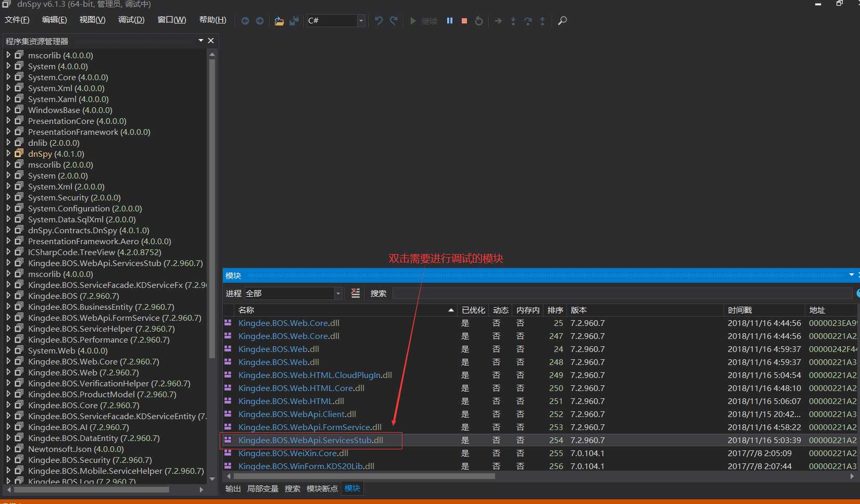860x504 pixels.
Task: Expand the System.Core (4.0.0.0) node
Action: tap(8, 77)
